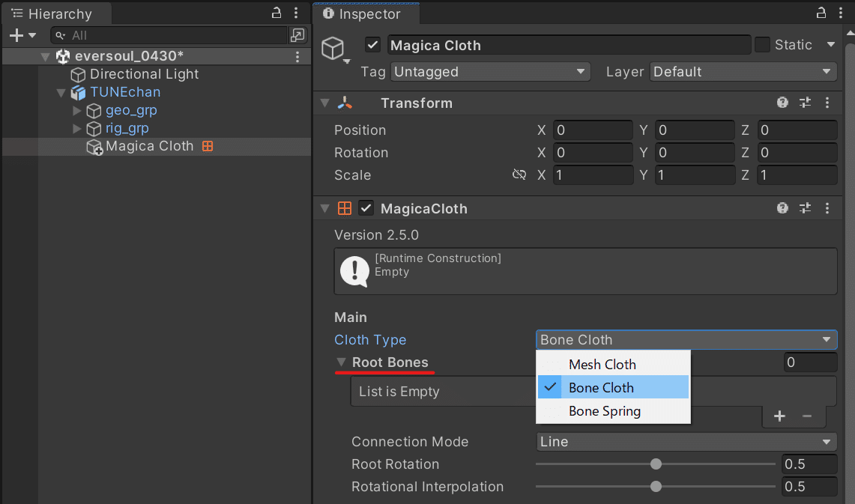Click the Inspector scrollbar up arrow
This screenshot has width=855, height=504.
point(850,33)
